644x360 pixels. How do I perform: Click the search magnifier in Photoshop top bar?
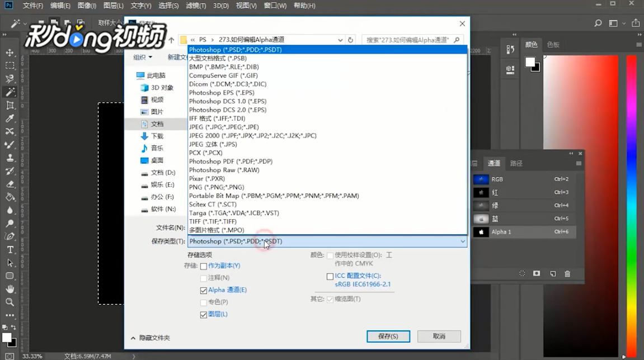click(598, 23)
